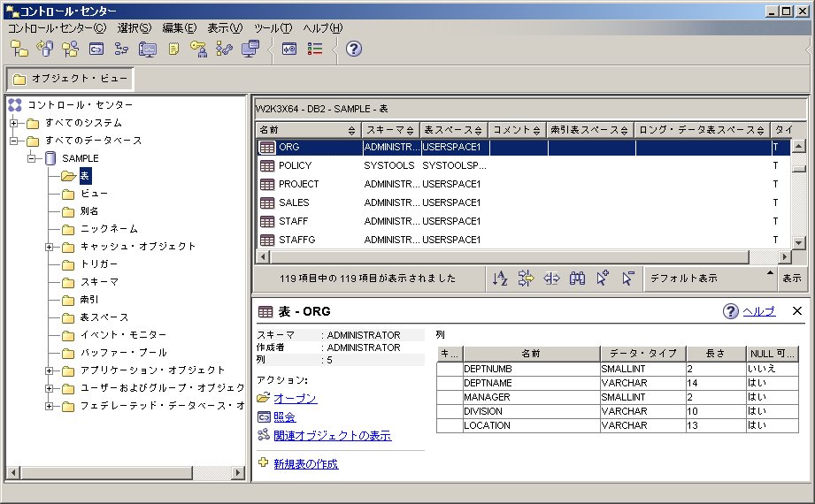
Task: Select the ビュー folder in tree
Action: click(x=94, y=194)
